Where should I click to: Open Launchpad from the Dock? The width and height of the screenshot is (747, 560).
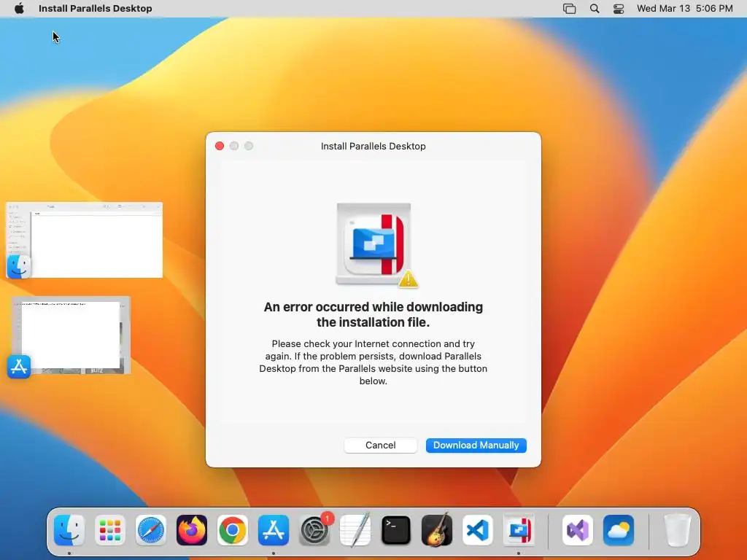click(110, 530)
